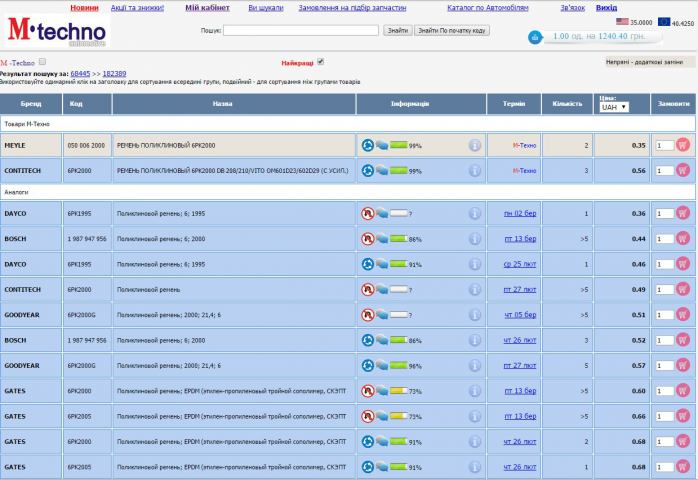Open the Мій кабінет menu item

tap(207, 8)
